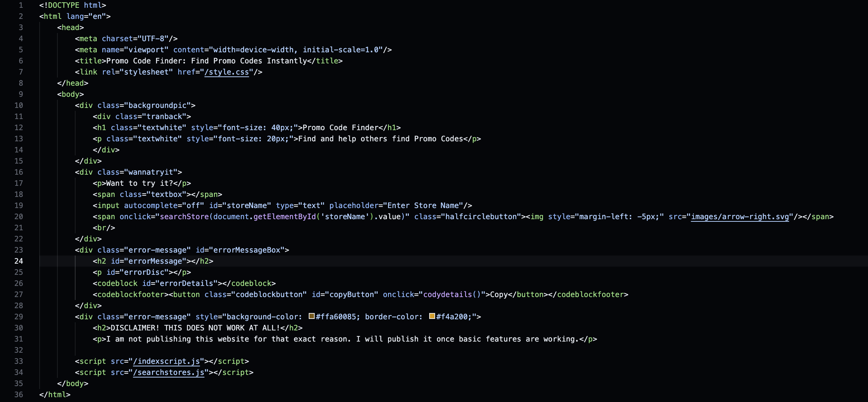Click the "errorMessageBox" id value
Screen dimensions: 868x402
pos(246,250)
